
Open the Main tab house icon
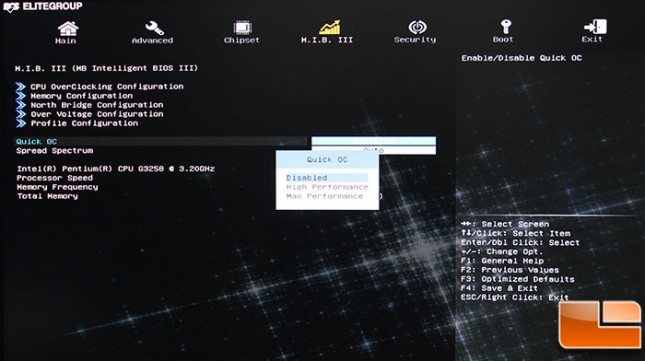point(67,28)
